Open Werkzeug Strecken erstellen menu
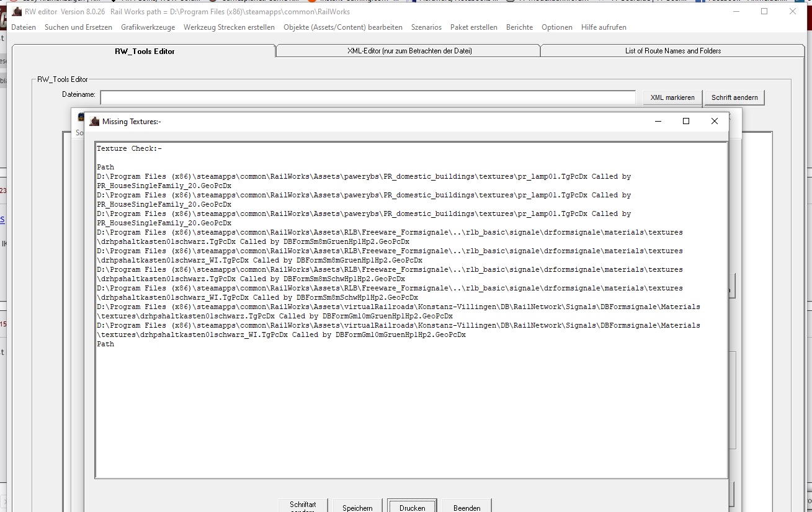 click(x=230, y=27)
